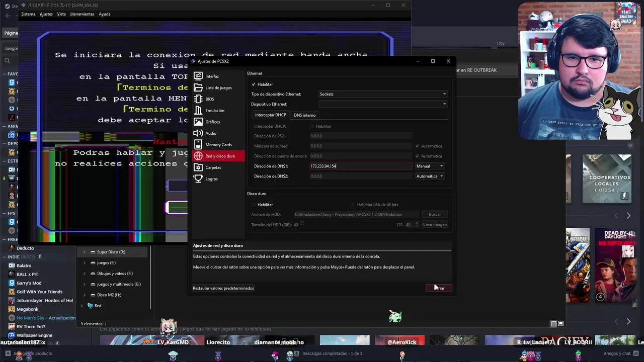The height and width of the screenshot is (362, 644).
Task: Open the Ajustes menu in PCSX2
Action: (46, 14)
